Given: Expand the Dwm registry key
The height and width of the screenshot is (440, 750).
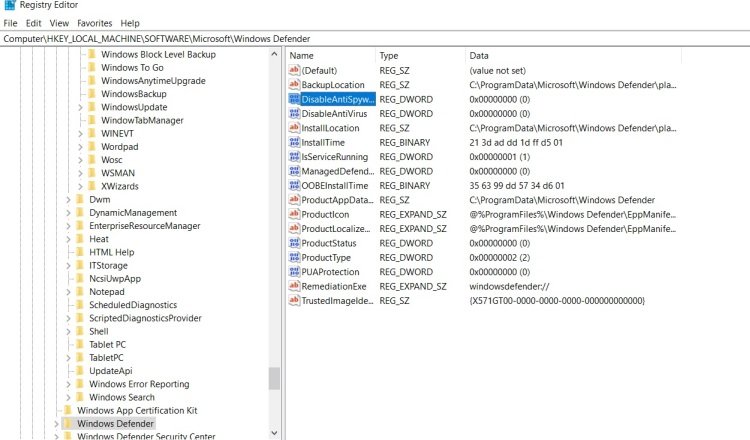Looking at the screenshot, I should coord(68,199).
